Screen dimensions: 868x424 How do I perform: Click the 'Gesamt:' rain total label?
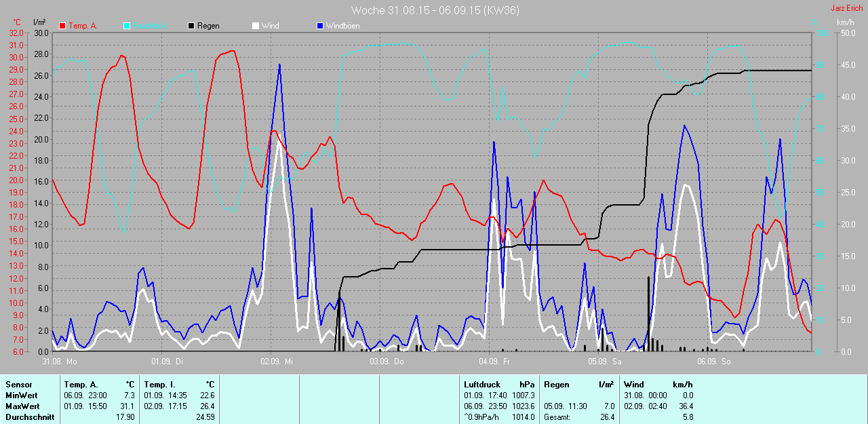[x=557, y=417]
